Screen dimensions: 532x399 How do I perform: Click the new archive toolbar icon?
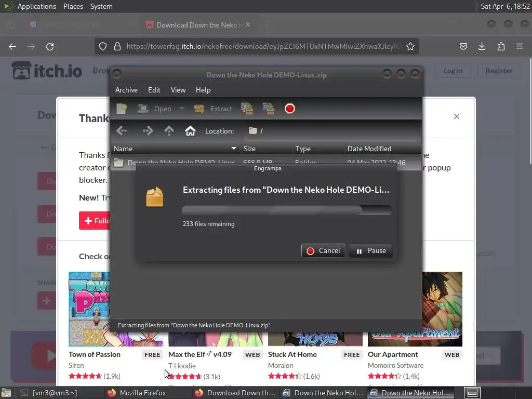tap(122, 109)
